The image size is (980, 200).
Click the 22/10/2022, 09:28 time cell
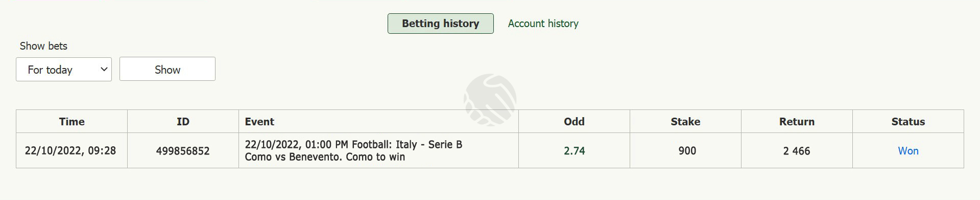pos(71,151)
